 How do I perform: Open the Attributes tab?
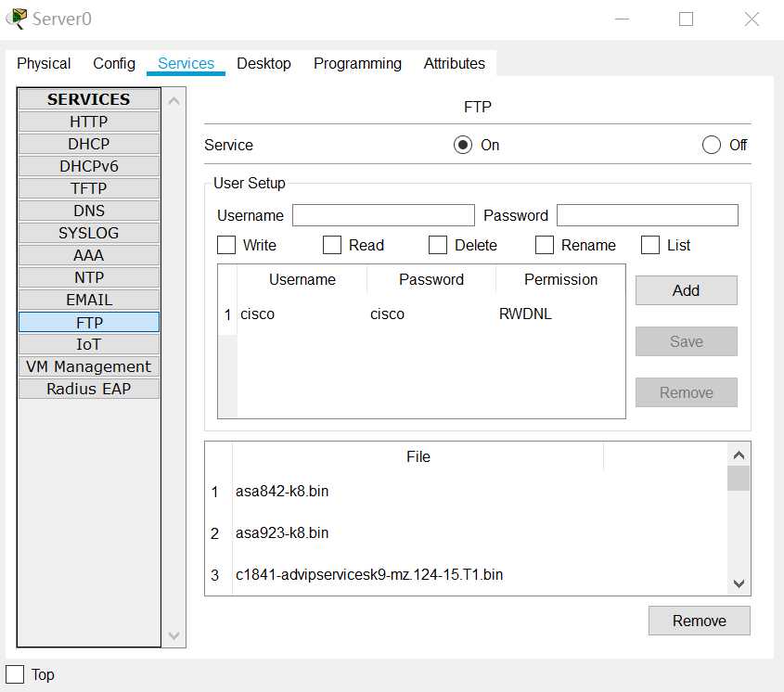tap(454, 63)
